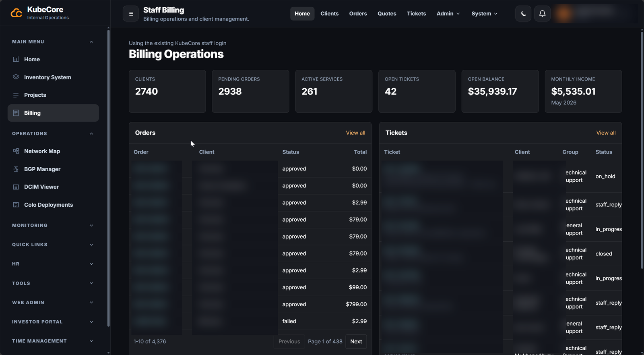Click the Colo Deployments icon
Image resolution: width=644 pixels, height=355 pixels.
click(16, 205)
